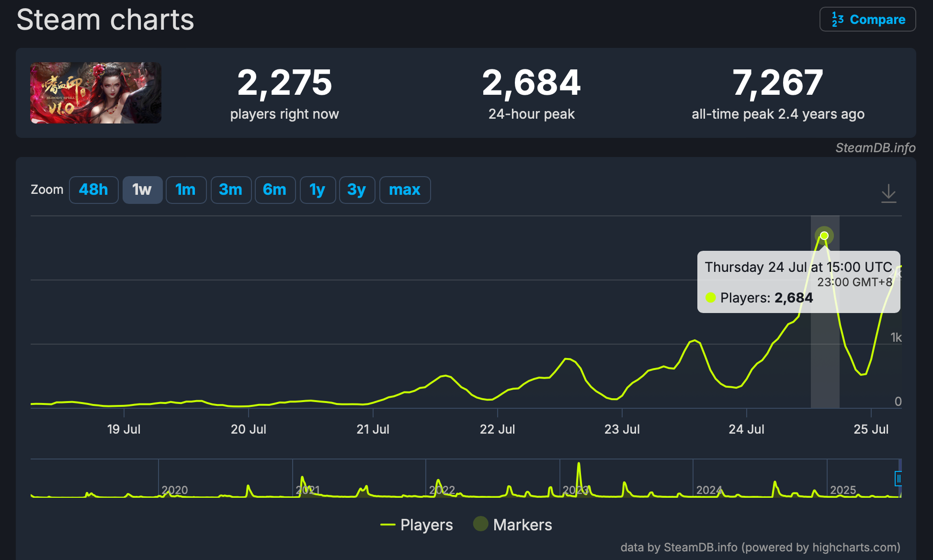Viewport: 933px width, 560px height.
Task: Switch chart zoom to 1m
Action: 186,190
